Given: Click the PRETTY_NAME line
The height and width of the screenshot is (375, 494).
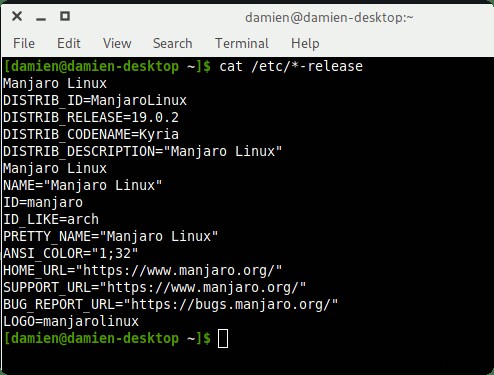Looking at the screenshot, I should pos(111,236).
